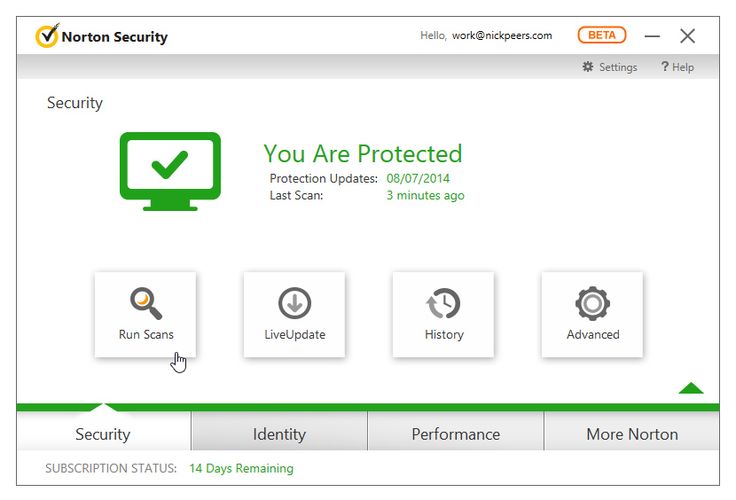Click the 08/07/2014 protection updates date
The image size is (736, 500).
(418, 178)
